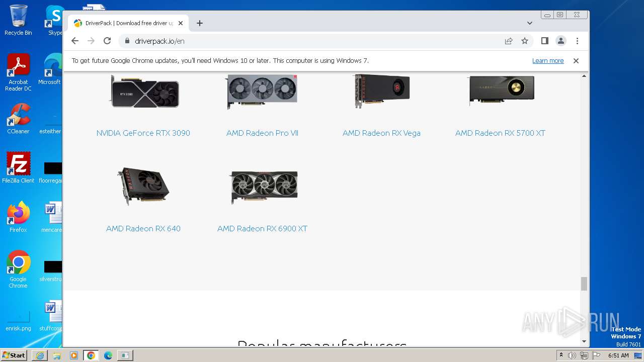
Task: Open the AMD Radeon Pro VII link
Action: pos(262,133)
